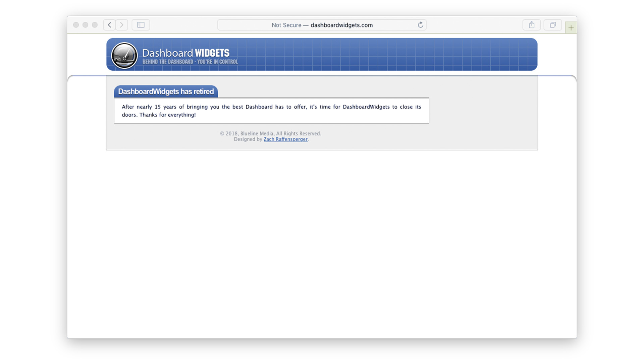Click the new tab plus icon
Viewport: 644px width, 362px height.
pos(571,27)
